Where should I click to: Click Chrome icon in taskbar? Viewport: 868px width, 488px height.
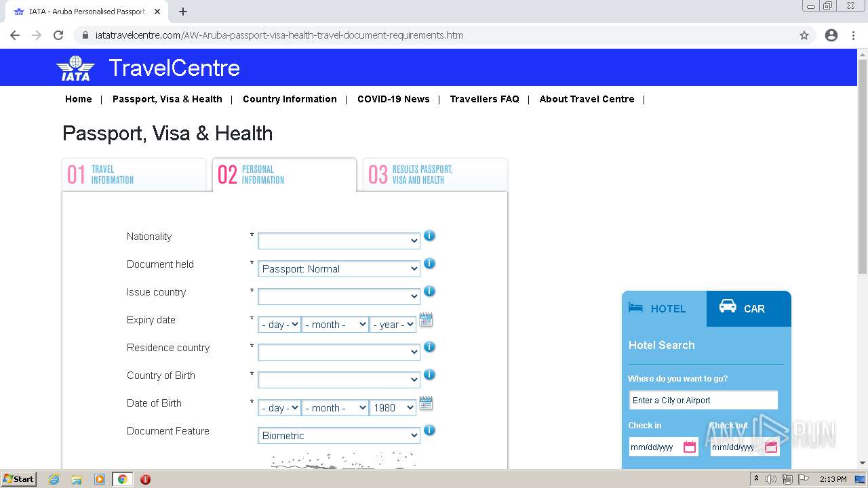122,479
